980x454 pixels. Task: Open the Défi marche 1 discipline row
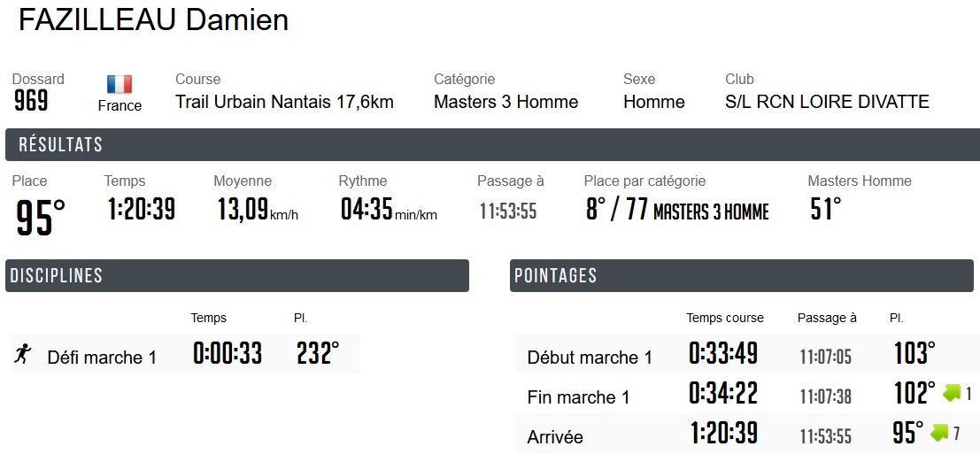102,358
